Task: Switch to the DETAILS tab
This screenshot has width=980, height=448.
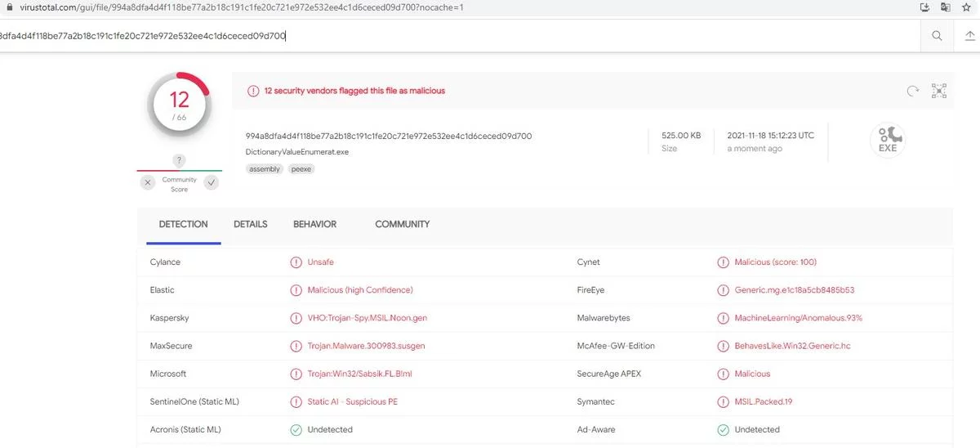Action: coord(251,224)
